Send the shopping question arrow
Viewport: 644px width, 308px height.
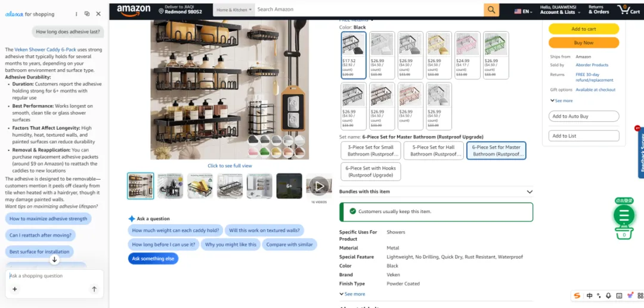coord(94,289)
